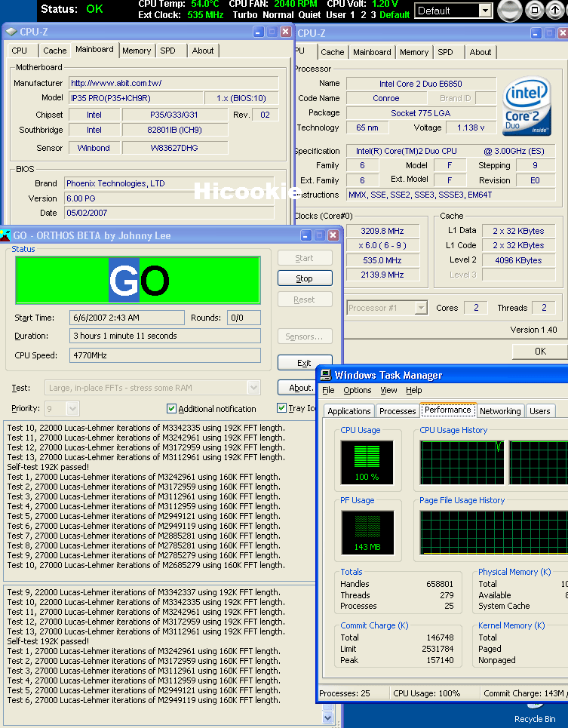Open Memory tab in right CPU-Z window

(x=414, y=53)
